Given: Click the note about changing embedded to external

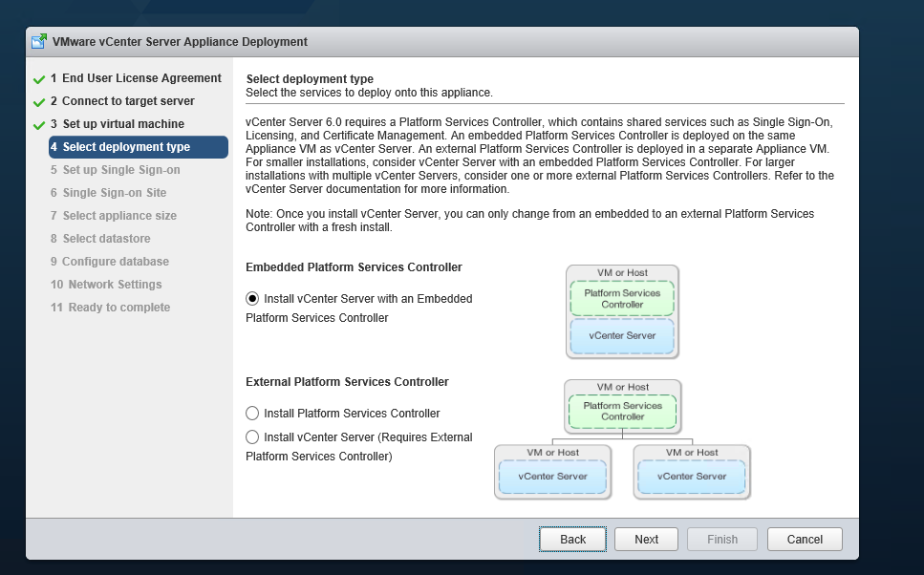Looking at the screenshot, I should click(529, 221).
